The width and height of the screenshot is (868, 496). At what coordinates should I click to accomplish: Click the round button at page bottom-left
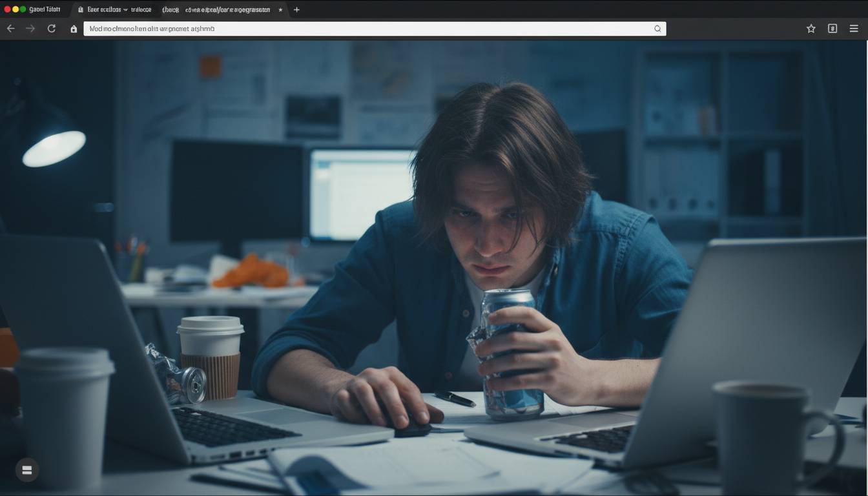point(27,470)
